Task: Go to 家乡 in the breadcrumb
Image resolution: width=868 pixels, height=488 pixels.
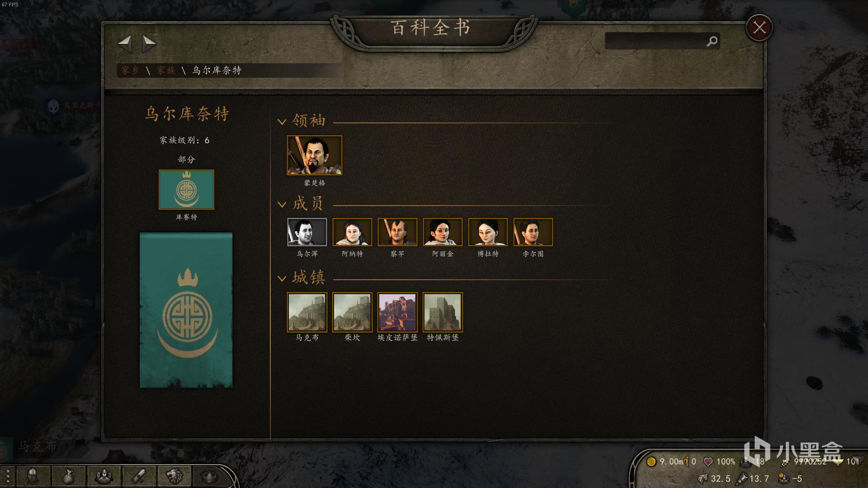Action: click(x=130, y=70)
